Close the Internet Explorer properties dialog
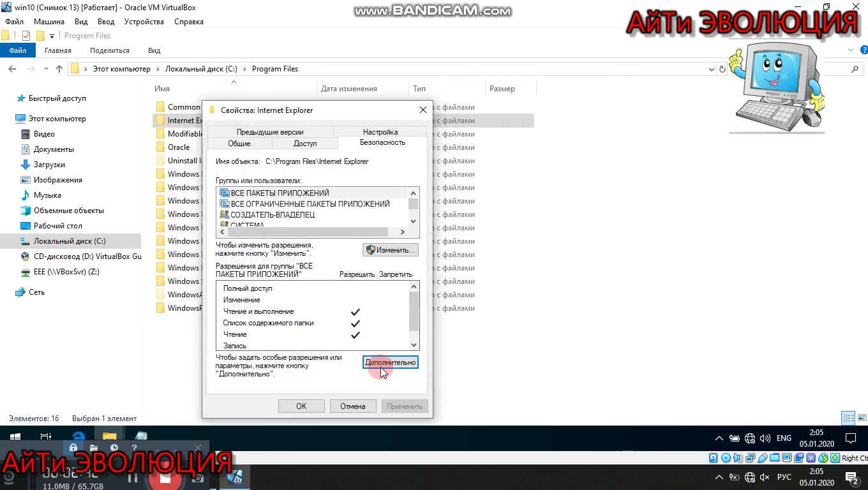This screenshot has width=868, height=490. pyautogui.click(x=423, y=110)
